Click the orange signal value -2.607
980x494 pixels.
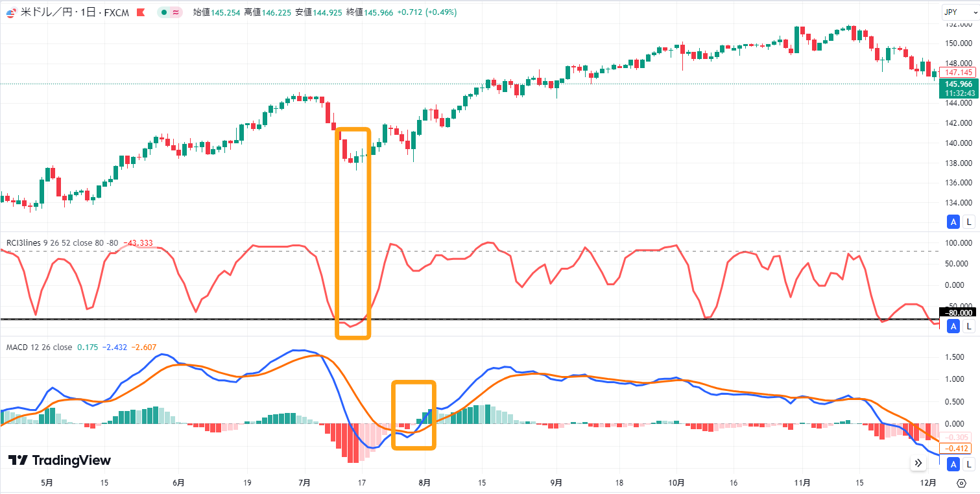click(x=144, y=347)
